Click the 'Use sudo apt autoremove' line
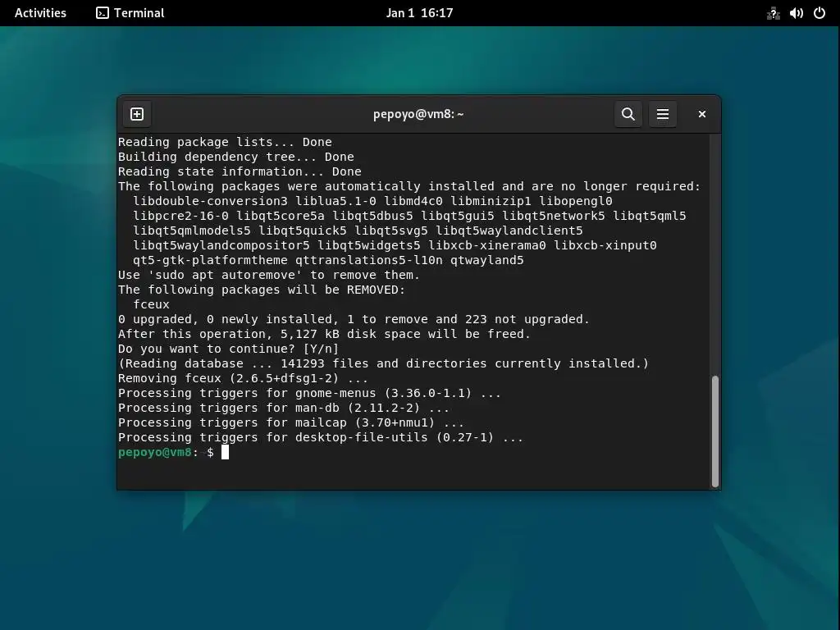Image resolution: width=840 pixels, height=630 pixels. [269, 275]
